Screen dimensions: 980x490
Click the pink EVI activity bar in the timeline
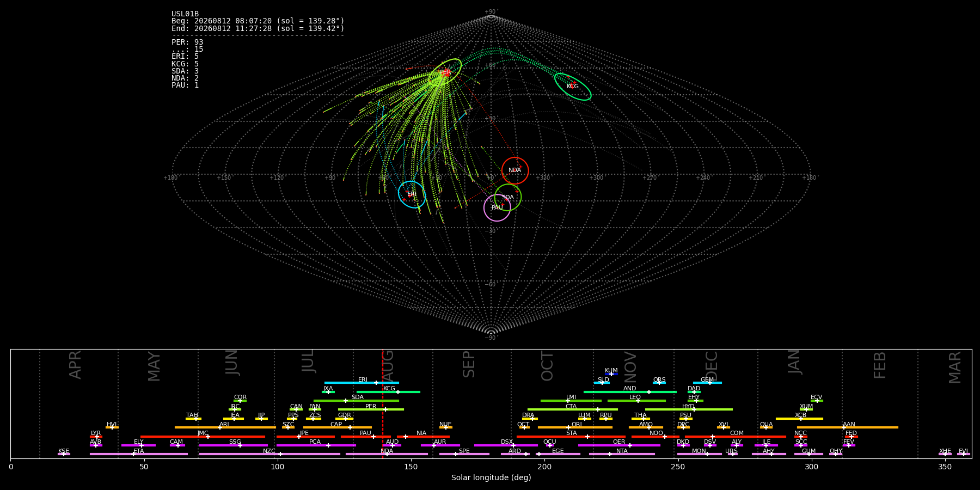coord(963,454)
